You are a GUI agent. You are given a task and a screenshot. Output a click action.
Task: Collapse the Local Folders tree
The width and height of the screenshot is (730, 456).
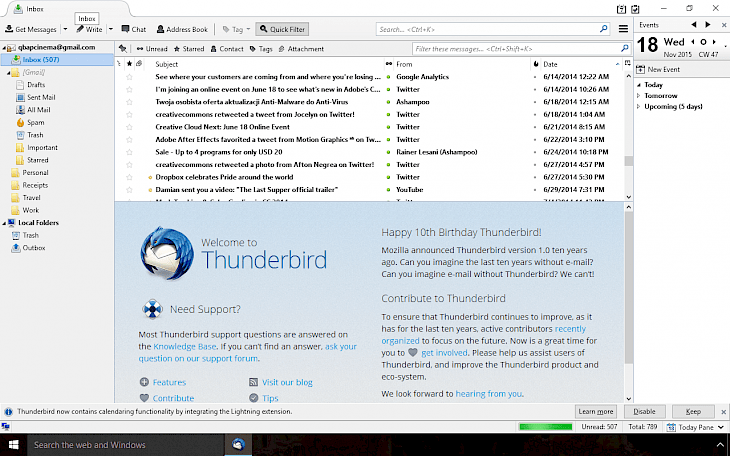(x=4, y=223)
